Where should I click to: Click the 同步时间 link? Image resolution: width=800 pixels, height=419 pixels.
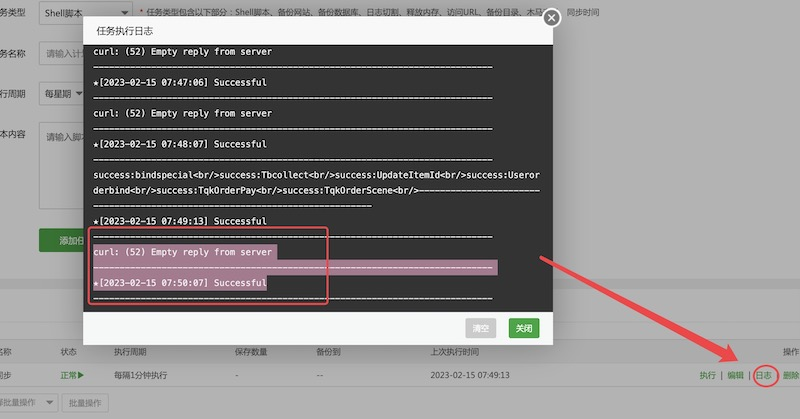583,12
